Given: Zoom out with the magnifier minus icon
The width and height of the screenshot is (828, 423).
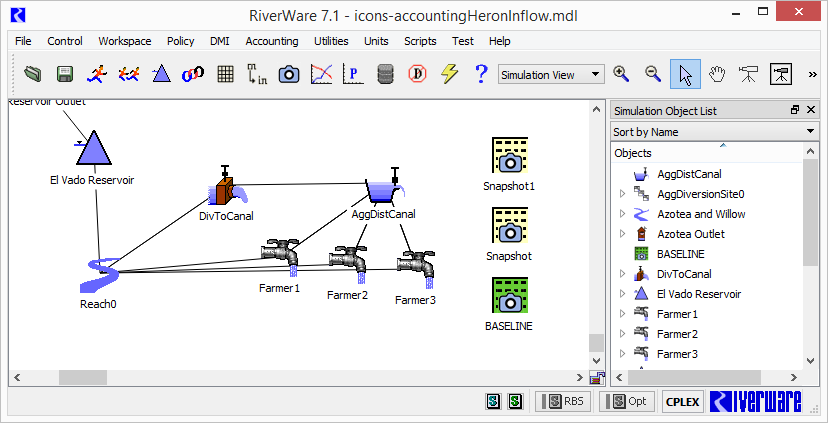Looking at the screenshot, I should pyautogui.click(x=653, y=74).
